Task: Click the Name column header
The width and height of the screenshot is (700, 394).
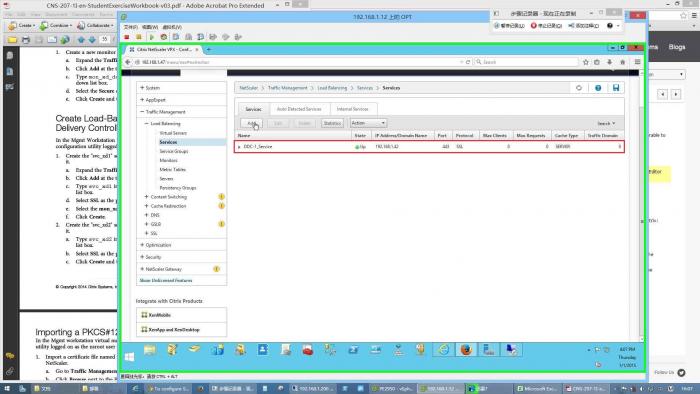Action: tap(244, 135)
